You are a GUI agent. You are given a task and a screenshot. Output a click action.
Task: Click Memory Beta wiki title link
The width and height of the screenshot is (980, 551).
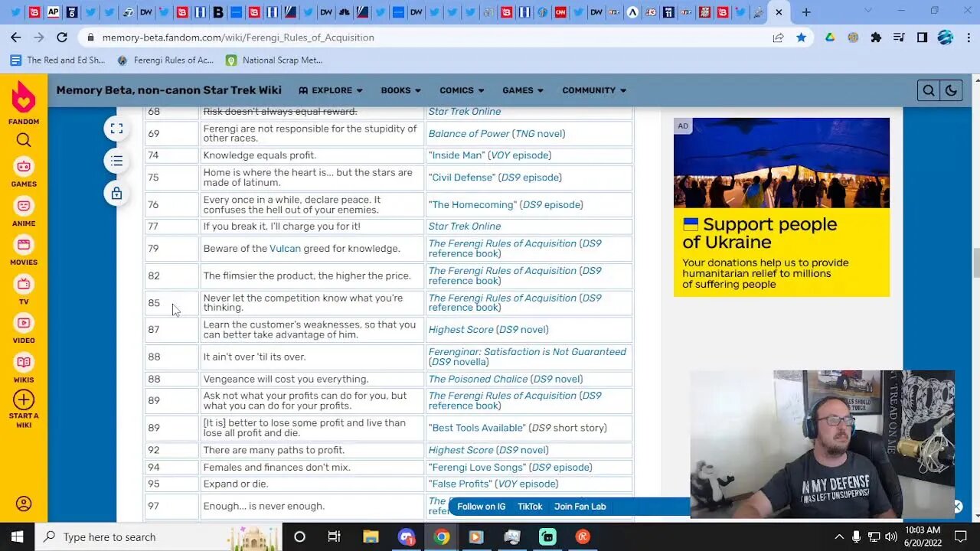[168, 90]
